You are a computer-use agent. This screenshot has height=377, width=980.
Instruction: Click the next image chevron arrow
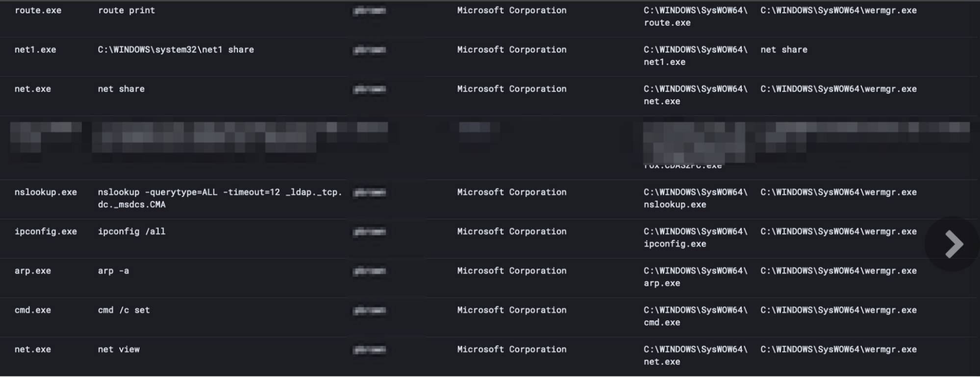pos(953,244)
